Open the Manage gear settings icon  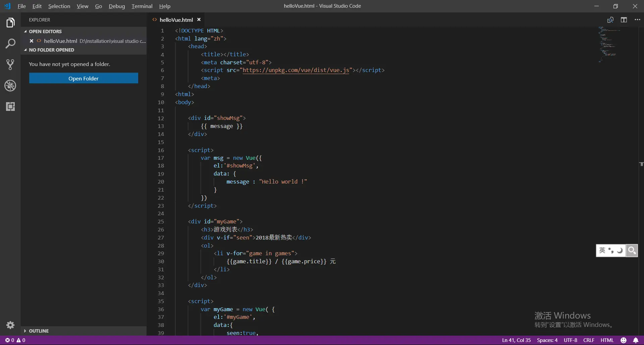[x=10, y=325]
